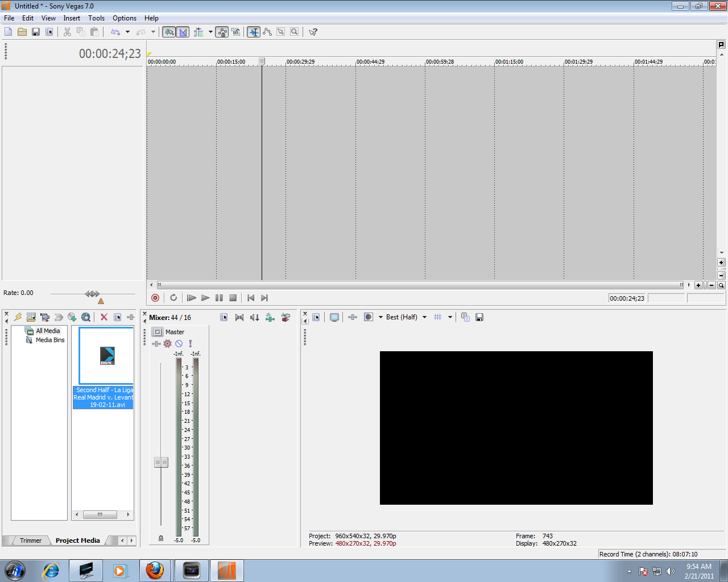Click the Import Media folder icon
Viewport: 728px width, 582px height.
(31, 317)
